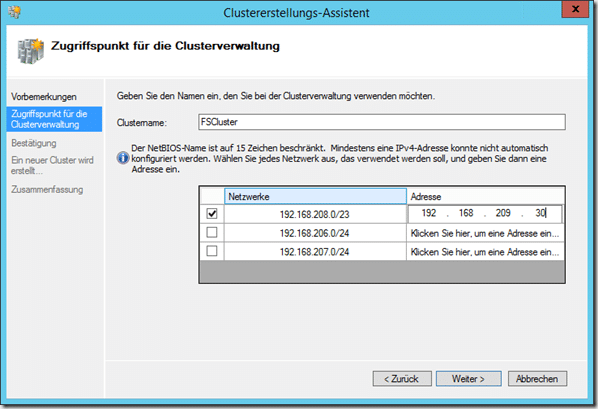This screenshot has height=409, width=598.
Task: Click the last octet 30 of address
Action: tap(540, 213)
